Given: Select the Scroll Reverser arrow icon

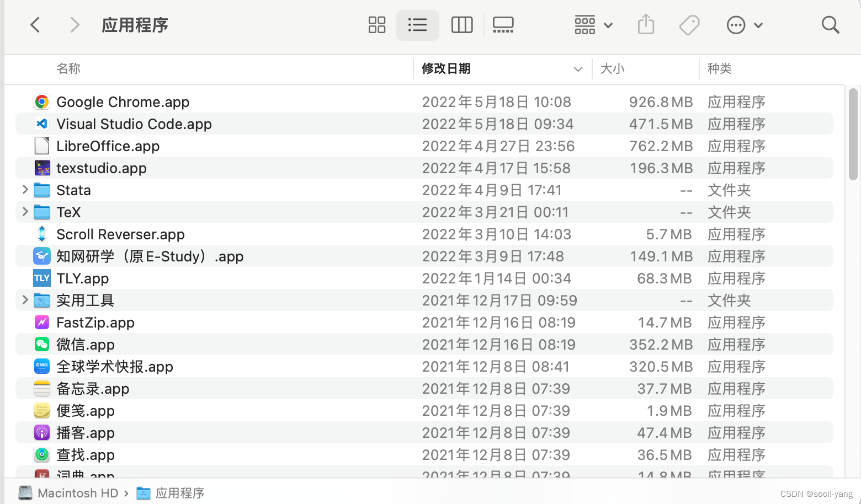Looking at the screenshot, I should pyautogui.click(x=42, y=234).
